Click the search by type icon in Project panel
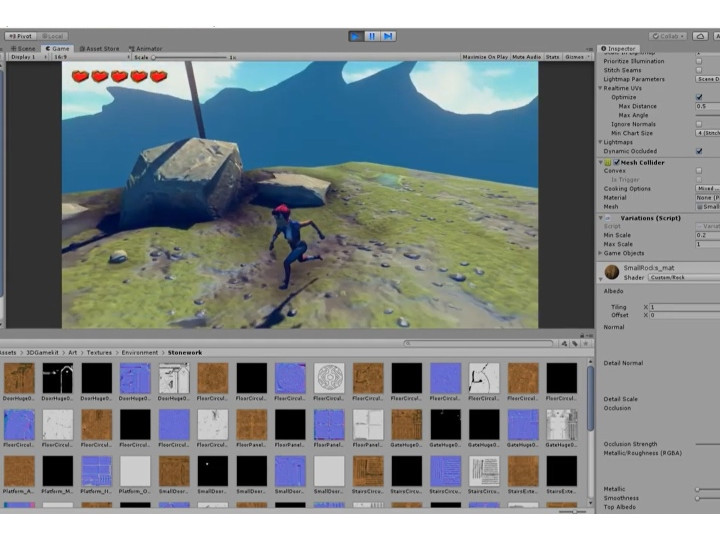This screenshot has height=540, width=720. [x=564, y=343]
